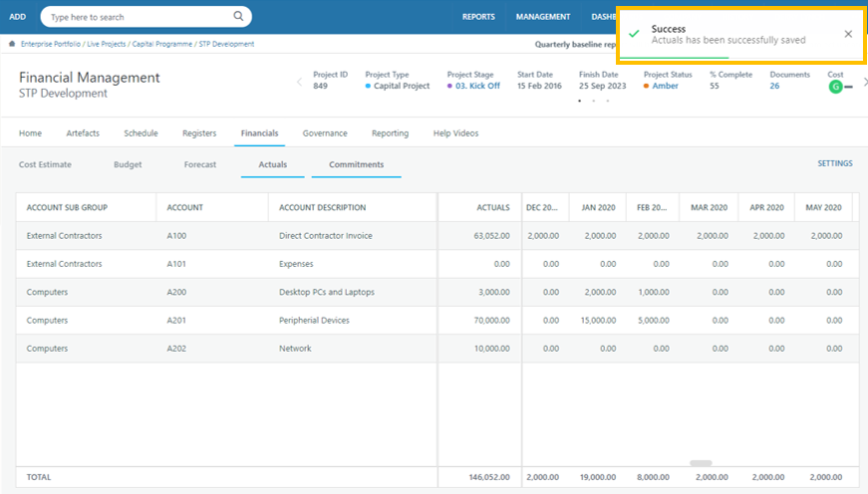
Task: Open the 26 documents link
Action: (x=774, y=86)
